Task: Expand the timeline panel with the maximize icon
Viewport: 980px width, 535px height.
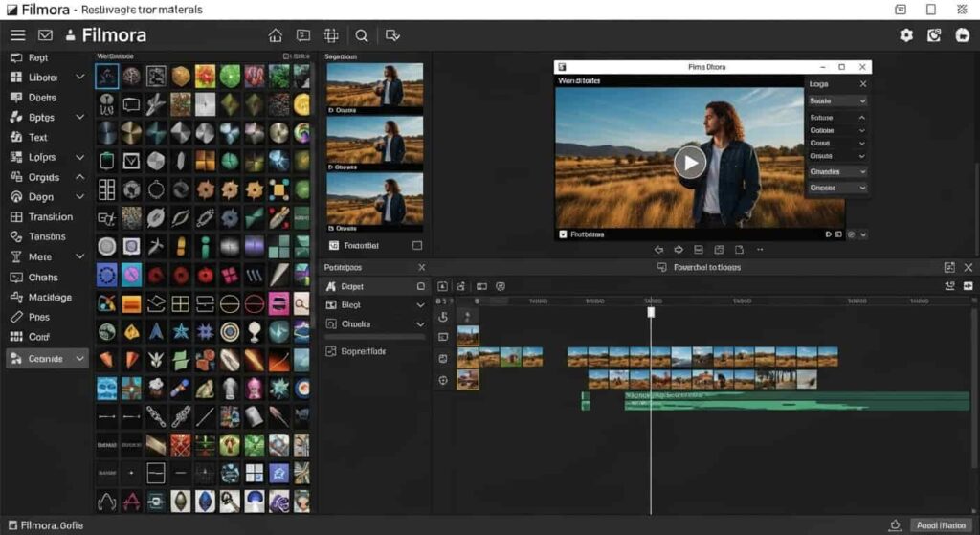Action: tap(949, 268)
